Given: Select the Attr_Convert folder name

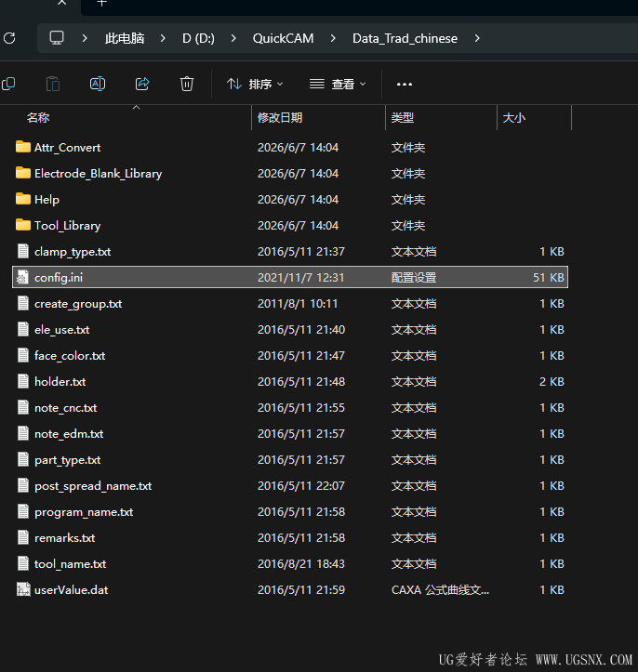Looking at the screenshot, I should (67, 148).
